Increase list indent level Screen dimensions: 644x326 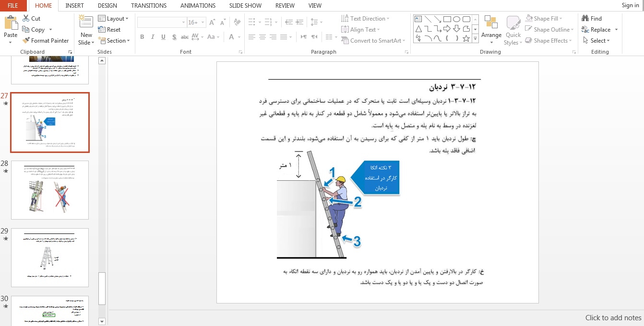coord(299,23)
